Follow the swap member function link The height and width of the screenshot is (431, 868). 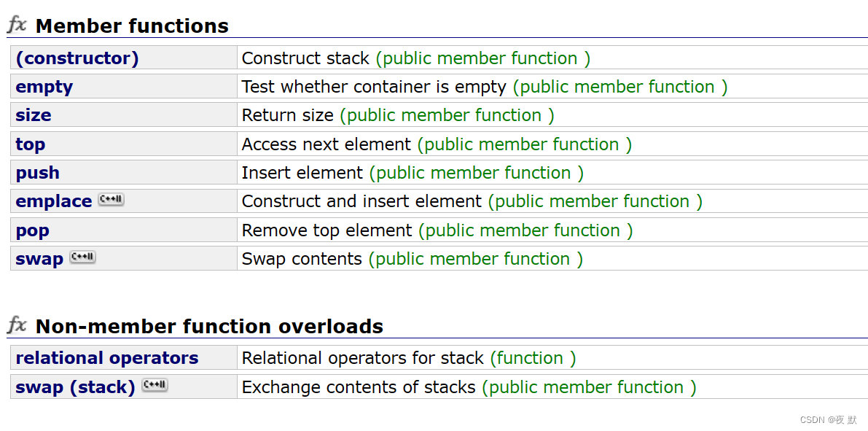click(39, 259)
